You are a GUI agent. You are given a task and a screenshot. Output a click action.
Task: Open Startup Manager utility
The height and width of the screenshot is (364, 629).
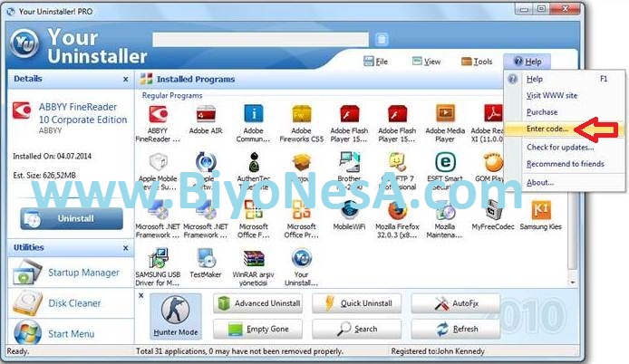pos(82,273)
